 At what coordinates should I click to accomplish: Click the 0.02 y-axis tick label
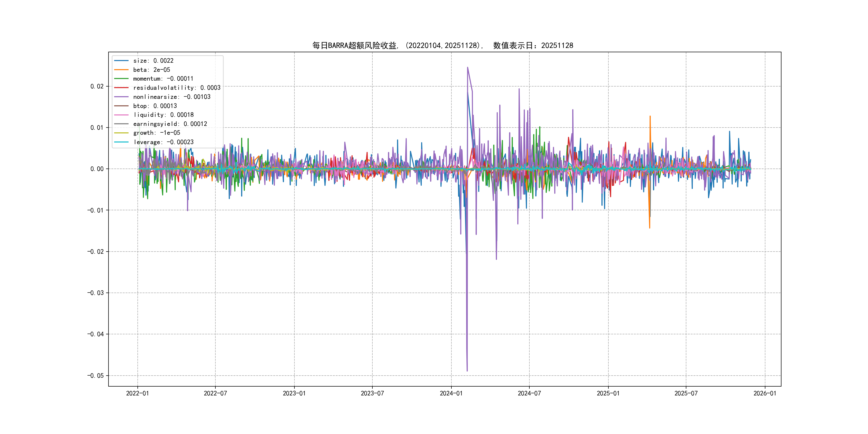97,86
